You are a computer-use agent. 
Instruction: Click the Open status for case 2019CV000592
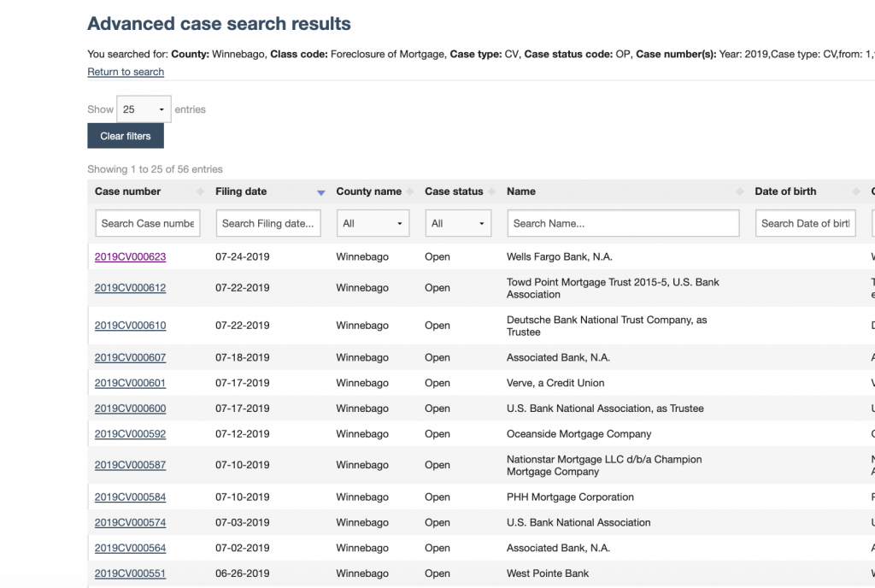(437, 434)
